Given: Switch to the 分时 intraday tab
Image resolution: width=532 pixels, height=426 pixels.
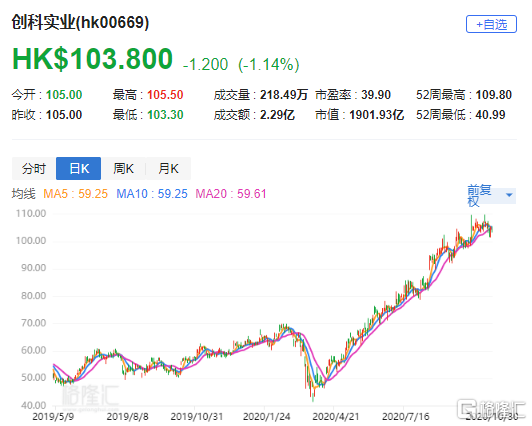Looking at the screenshot, I should pyautogui.click(x=34, y=168).
